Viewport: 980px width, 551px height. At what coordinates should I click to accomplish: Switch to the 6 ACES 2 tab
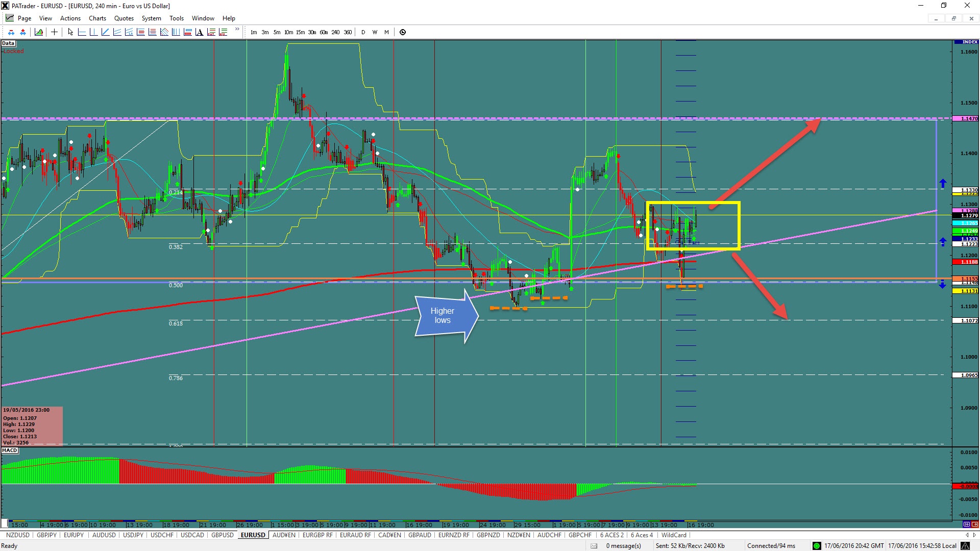[x=612, y=535]
